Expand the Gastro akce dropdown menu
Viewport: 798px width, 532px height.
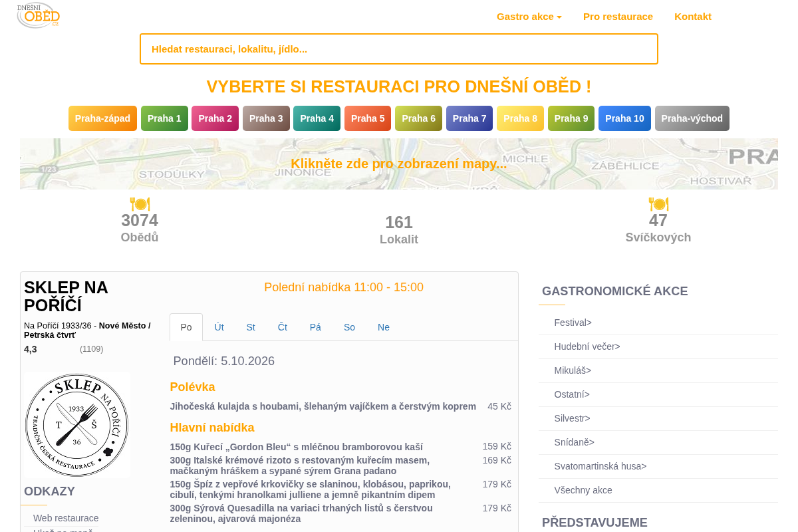(x=529, y=17)
